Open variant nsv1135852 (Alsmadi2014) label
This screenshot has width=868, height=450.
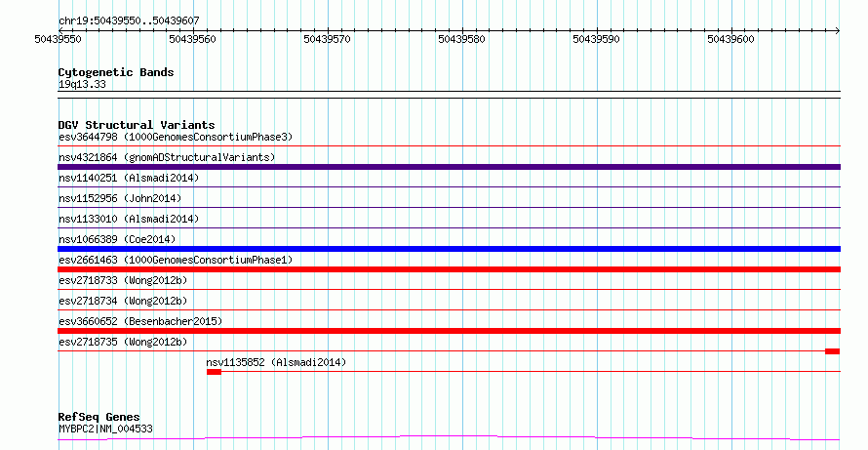(x=276, y=362)
